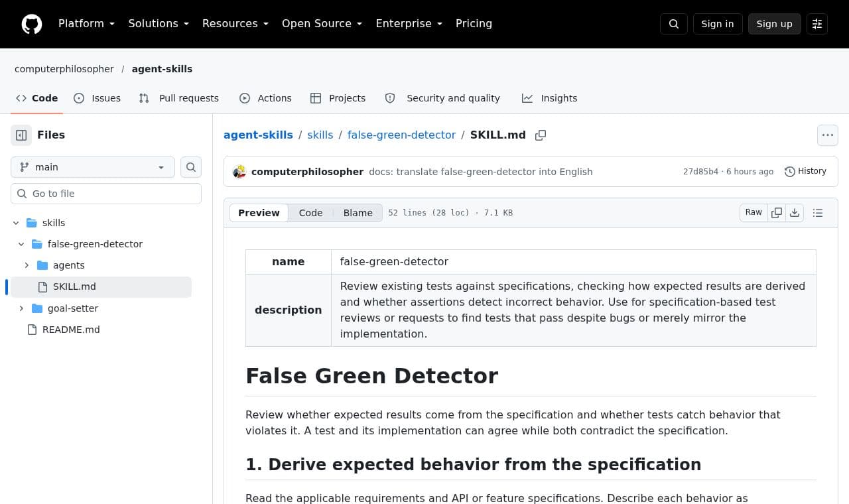The width and height of the screenshot is (849, 504).
Task: Select SKILL.md in the file tree
Action: coord(101,286)
